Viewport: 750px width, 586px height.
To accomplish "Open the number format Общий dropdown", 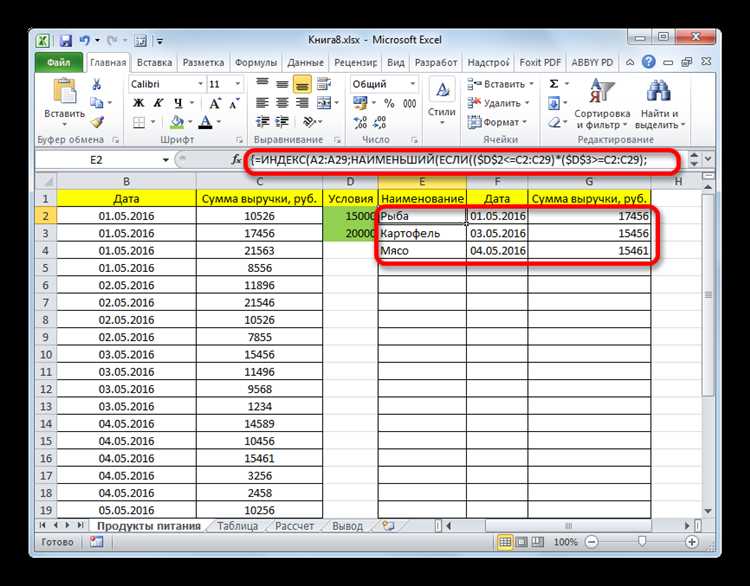I will 412,84.
